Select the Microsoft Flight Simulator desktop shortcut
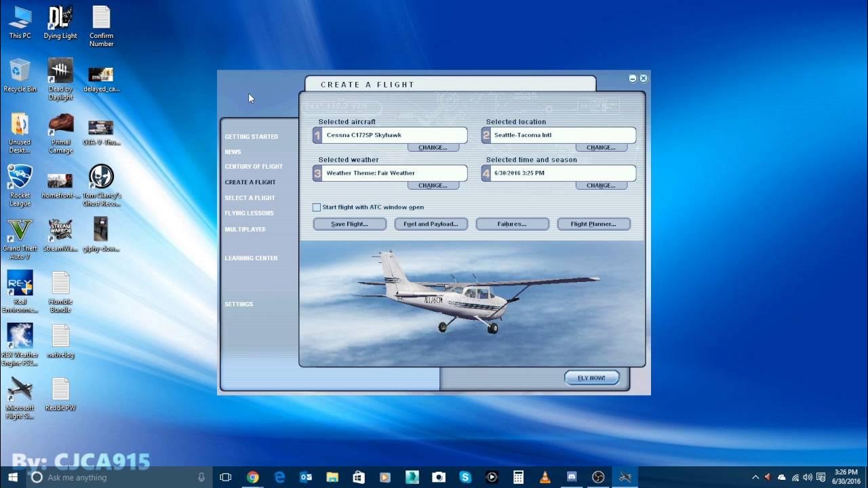 [20, 398]
